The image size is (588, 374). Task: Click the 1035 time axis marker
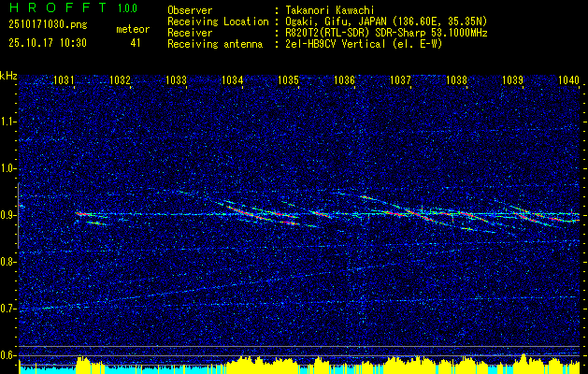(x=288, y=79)
